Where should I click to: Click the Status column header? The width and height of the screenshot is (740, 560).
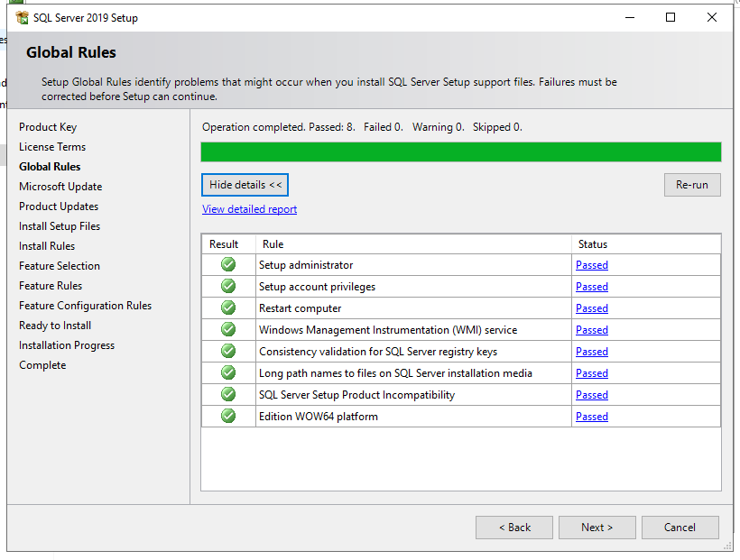coord(646,243)
